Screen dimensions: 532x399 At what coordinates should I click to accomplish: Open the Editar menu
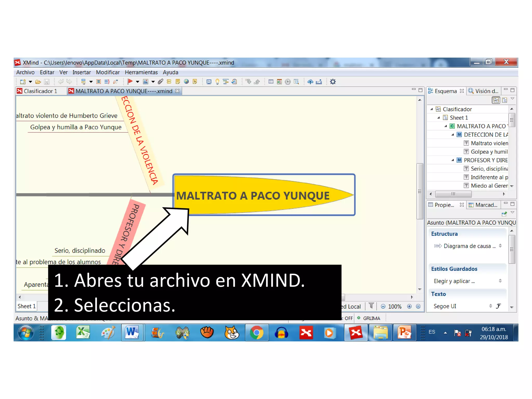[47, 72]
